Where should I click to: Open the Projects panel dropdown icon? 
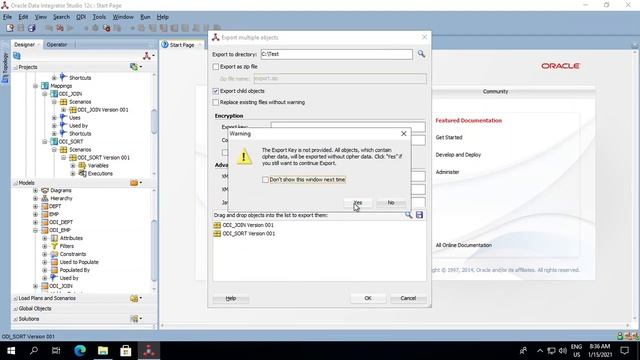coord(136,67)
